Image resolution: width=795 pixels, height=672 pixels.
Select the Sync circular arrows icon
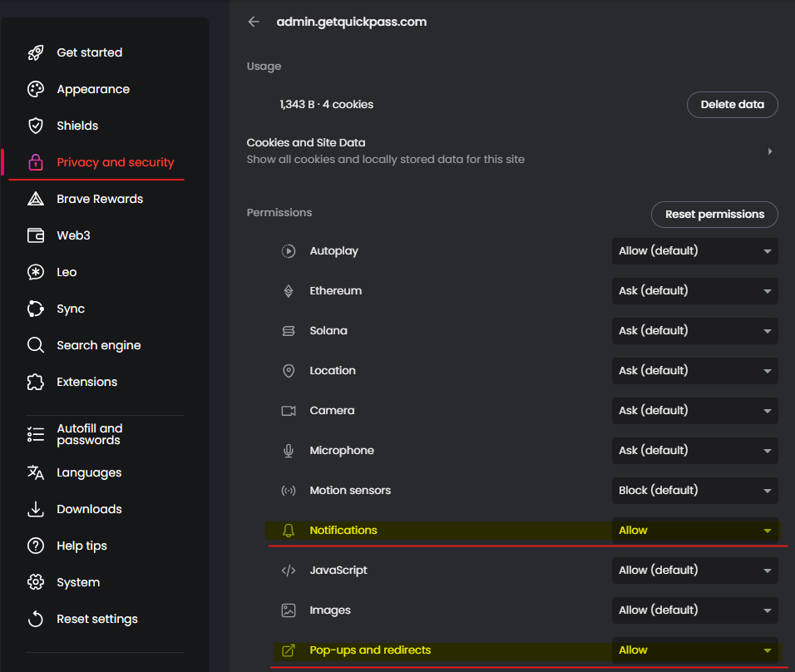tap(36, 309)
